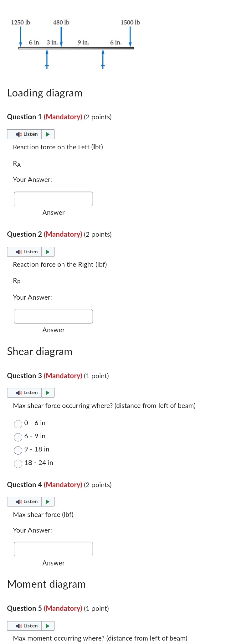Click the Max shear force answer box
251x644 pixels.
(x=53, y=549)
